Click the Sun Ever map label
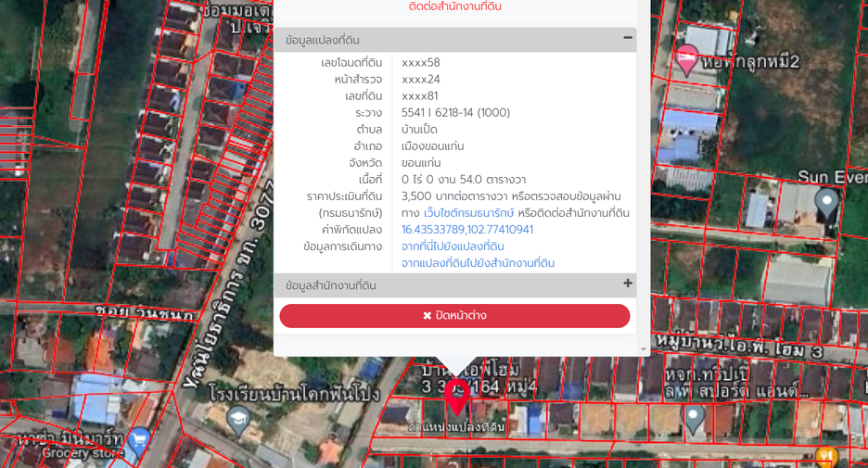 point(833,177)
